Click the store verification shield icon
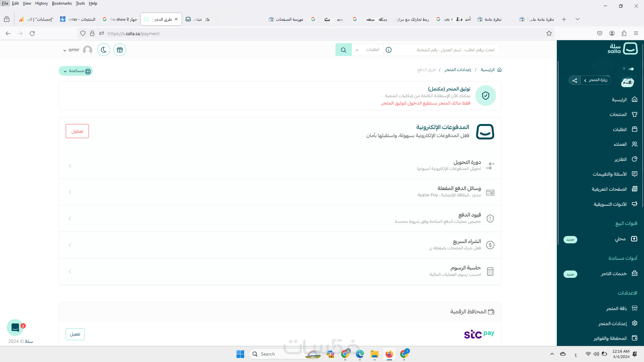The width and height of the screenshot is (644, 362). (486, 96)
